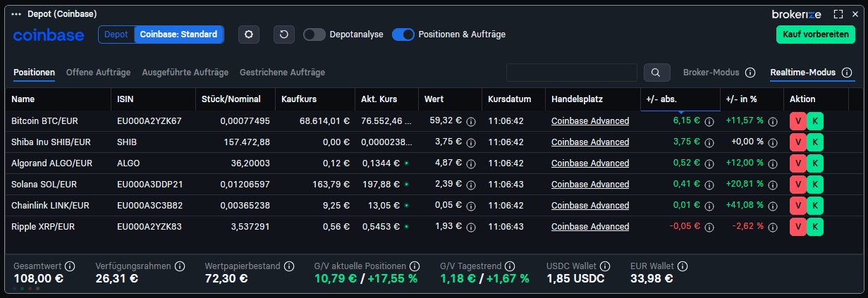Buy Bitcoin via green K button
Viewport: 868px width, 298px height.
click(814, 121)
